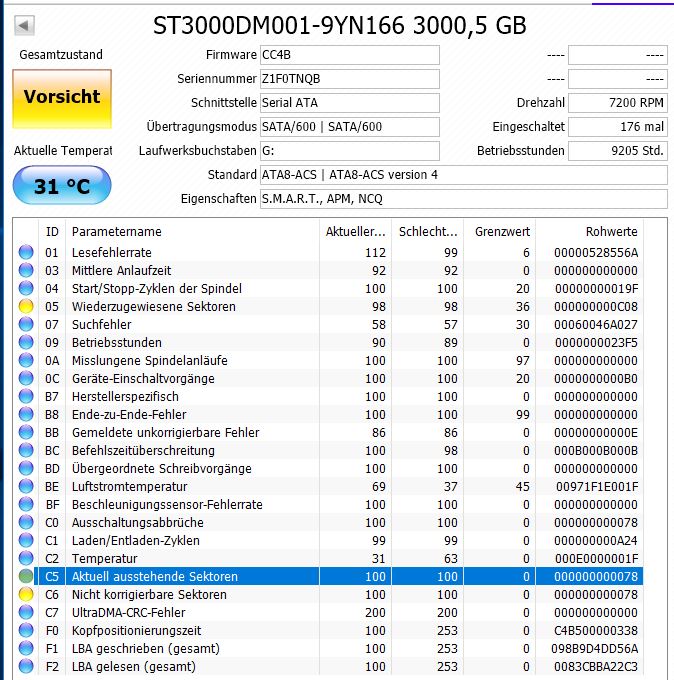Click the Seriennummer field Z1F0TNQB

350,79
